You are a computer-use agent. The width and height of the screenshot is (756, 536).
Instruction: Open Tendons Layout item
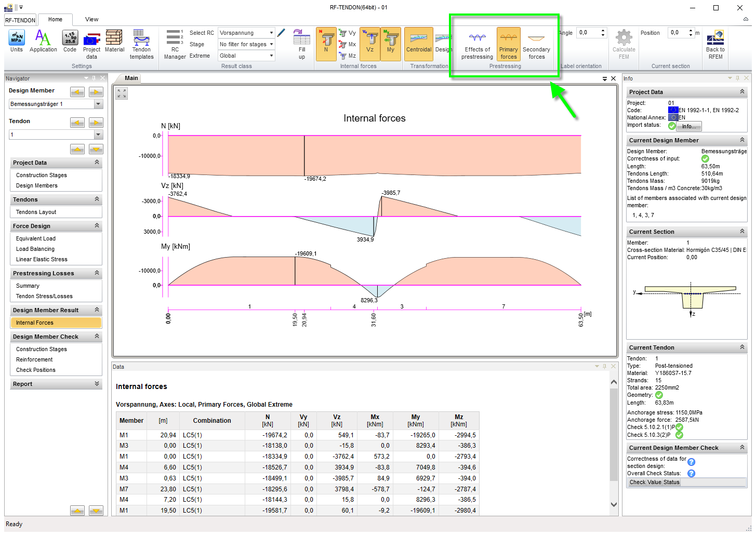36,212
